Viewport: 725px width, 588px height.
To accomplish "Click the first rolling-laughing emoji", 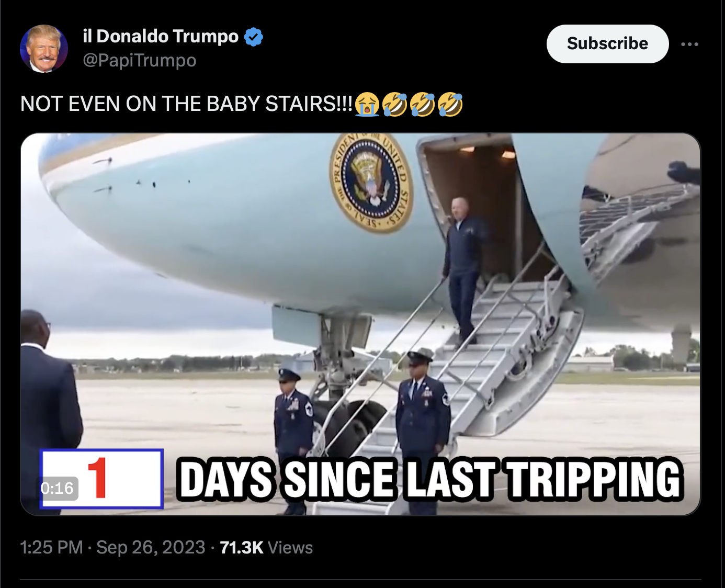I will coord(395,104).
